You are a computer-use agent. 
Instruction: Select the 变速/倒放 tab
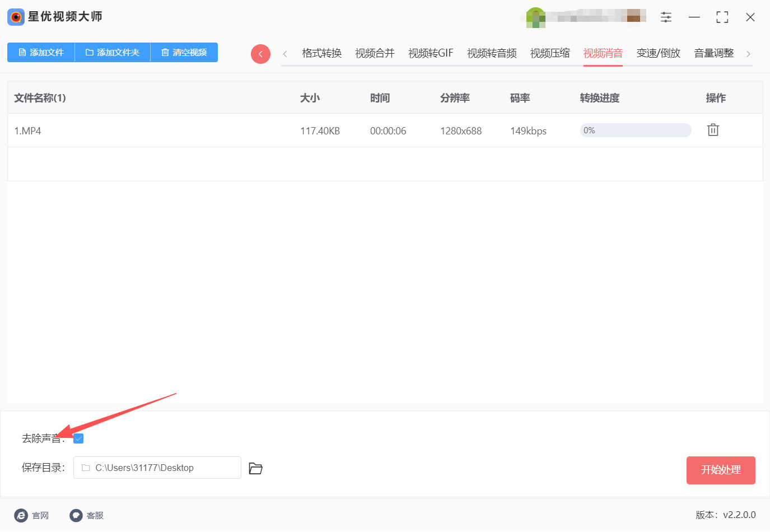pos(658,53)
